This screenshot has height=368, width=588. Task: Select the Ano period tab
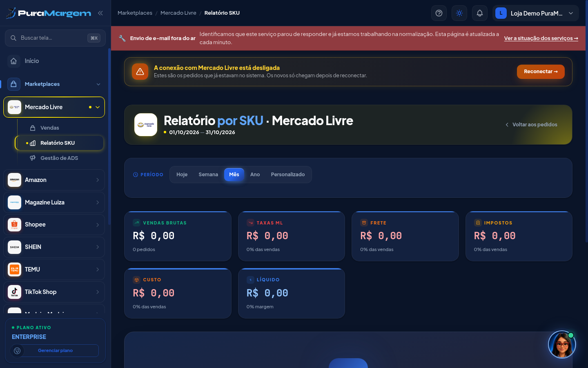click(x=255, y=175)
